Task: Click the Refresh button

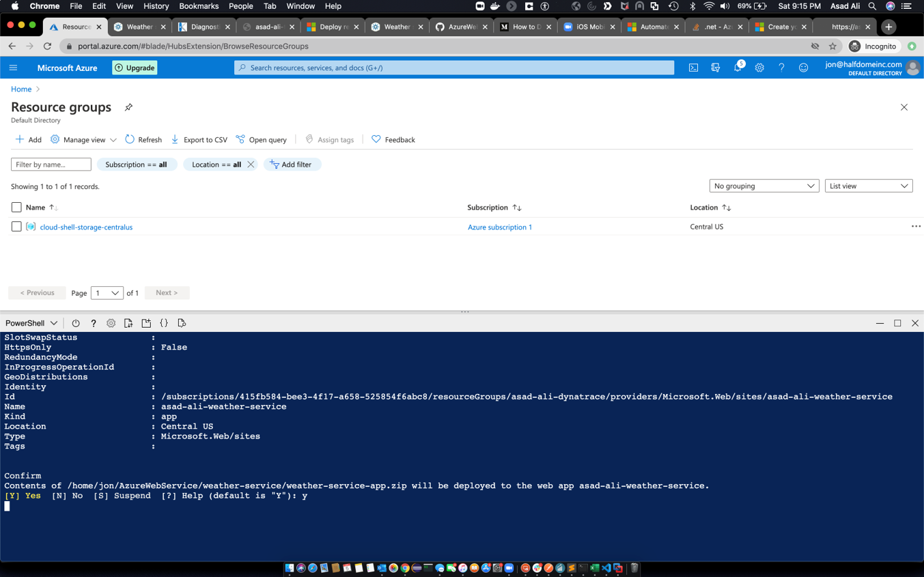Action: [x=143, y=139]
